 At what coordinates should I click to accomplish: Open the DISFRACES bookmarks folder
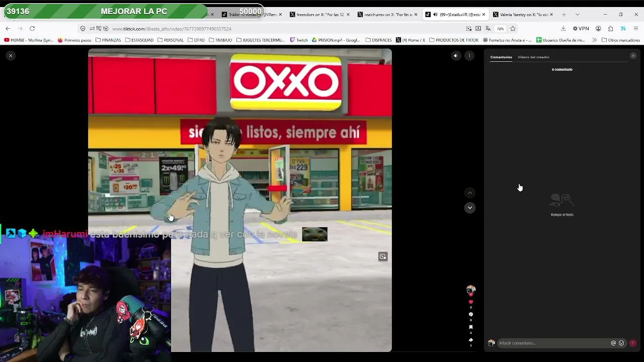pyautogui.click(x=379, y=40)
